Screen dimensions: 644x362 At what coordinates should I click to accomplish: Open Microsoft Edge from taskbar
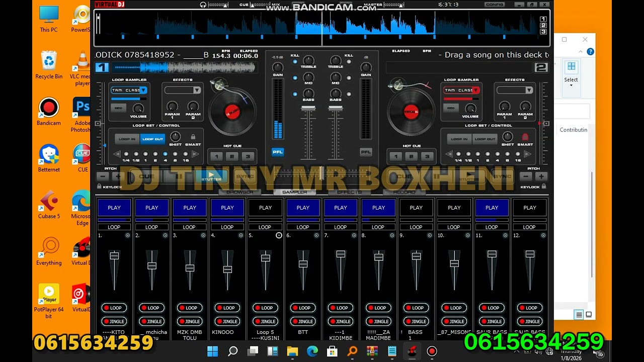coord(312,351)
